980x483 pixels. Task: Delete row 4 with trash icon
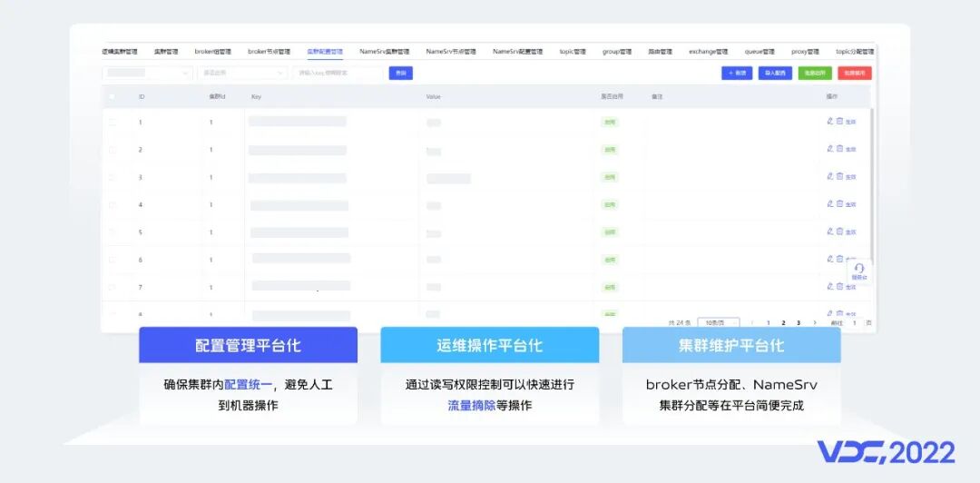(839, 204)
